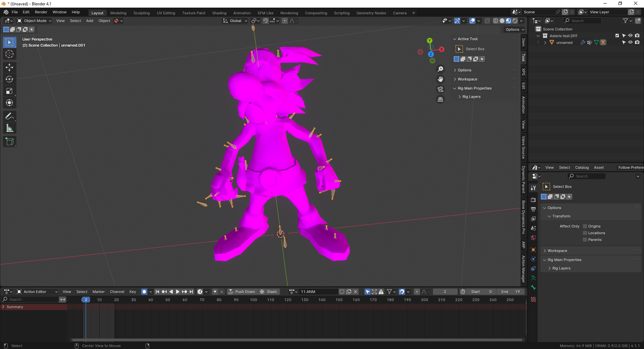
Task: Select the Annotate tool
Action: tap(9, 116)
